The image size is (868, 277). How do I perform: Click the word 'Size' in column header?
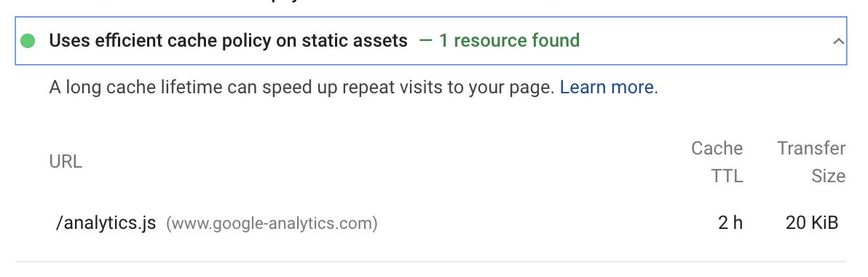(828, 176)
